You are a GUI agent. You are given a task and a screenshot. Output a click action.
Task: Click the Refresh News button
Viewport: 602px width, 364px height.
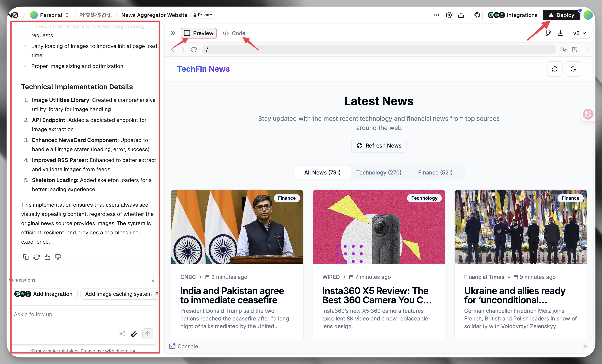tap(379, 146)
